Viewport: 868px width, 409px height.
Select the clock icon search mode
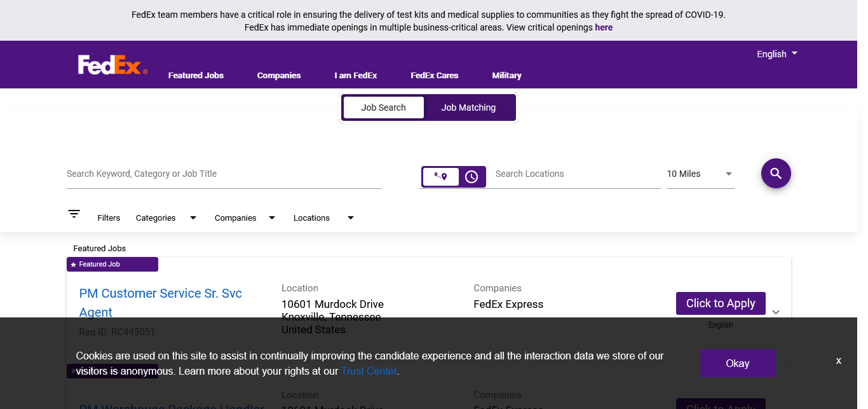click(x=471, y=177)
